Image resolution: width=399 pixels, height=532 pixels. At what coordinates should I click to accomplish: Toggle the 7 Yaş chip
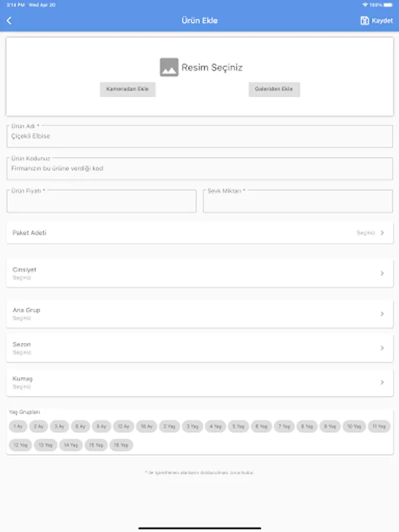tap(284, 426)
